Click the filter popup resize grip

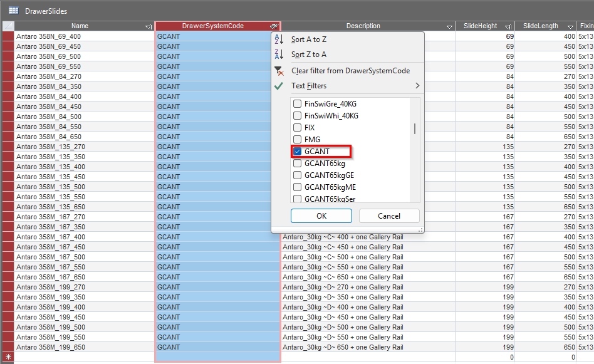pos(420,229)
